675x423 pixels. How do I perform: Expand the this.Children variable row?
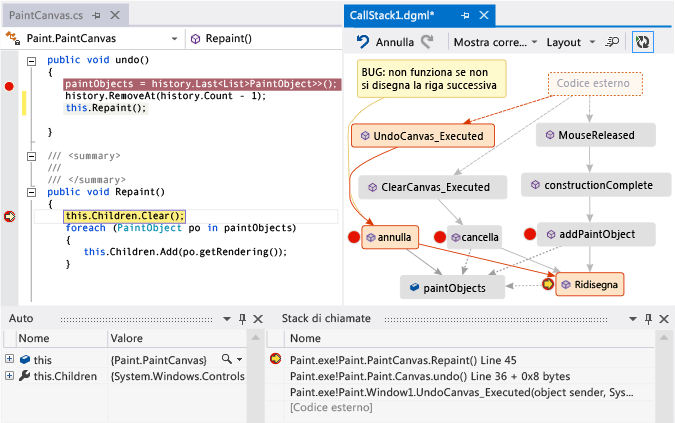(x=9, y=376)
